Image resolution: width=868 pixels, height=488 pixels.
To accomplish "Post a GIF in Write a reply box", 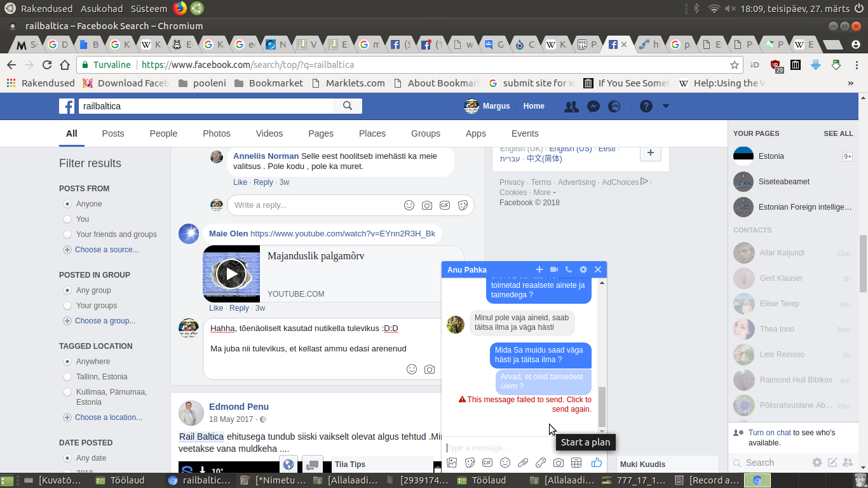I will tap(445, 205).
